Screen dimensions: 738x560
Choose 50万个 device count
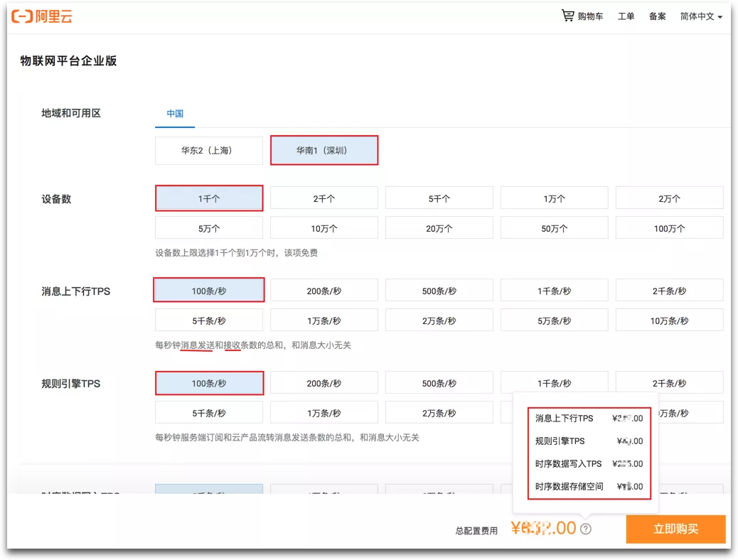pos(555,228)
